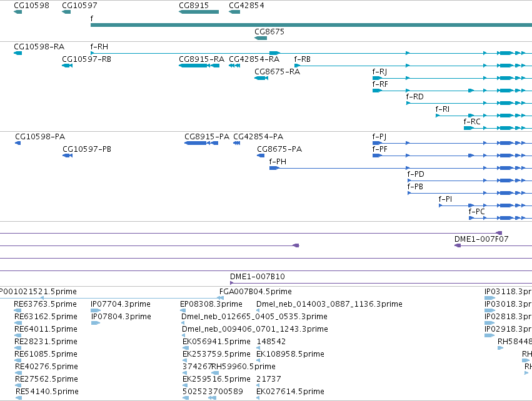532x401 pixels.
Task: Click the CG8915-RA transcript glyph
Action: 199,66
